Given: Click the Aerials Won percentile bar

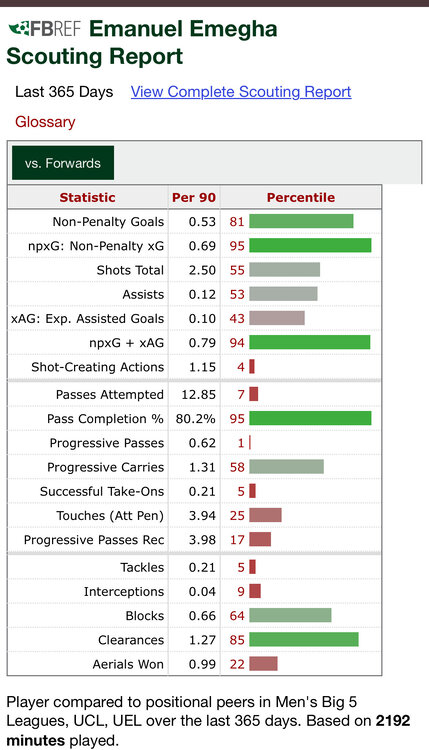Looking at the screenshot, I should (264, 664).
